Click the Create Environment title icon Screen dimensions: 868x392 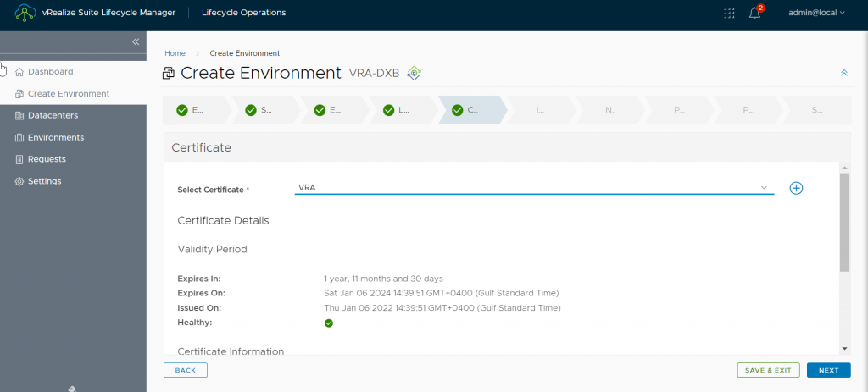pyautogui.click(x=169, y=73)
